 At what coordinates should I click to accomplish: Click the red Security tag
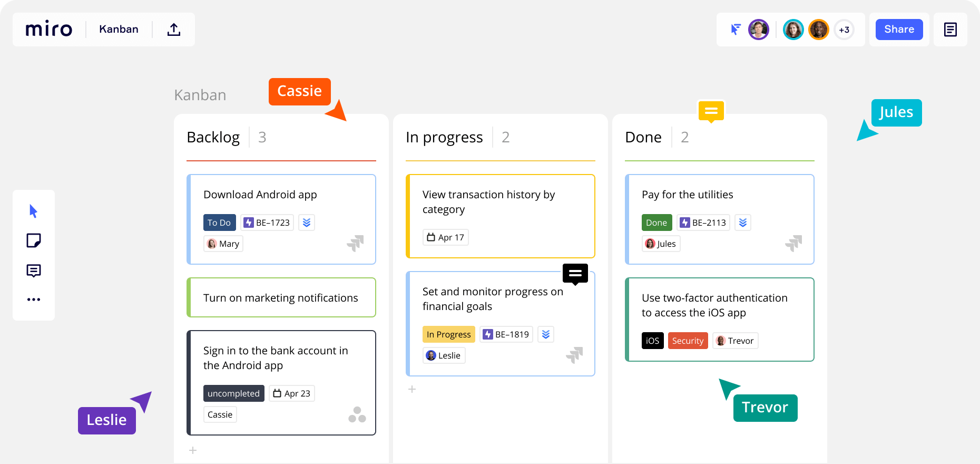(x=688, y=341)
